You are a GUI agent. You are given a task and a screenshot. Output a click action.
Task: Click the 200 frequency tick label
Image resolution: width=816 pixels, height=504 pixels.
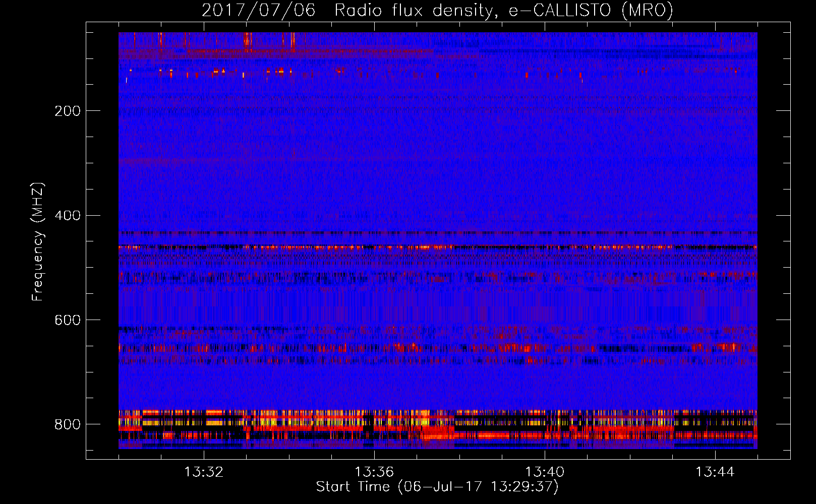68,111
